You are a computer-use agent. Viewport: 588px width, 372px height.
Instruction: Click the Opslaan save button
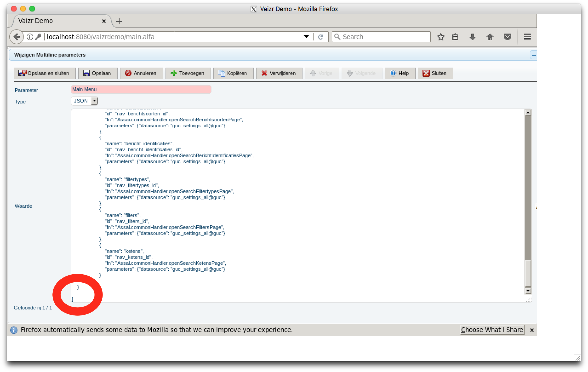[98, 73]
